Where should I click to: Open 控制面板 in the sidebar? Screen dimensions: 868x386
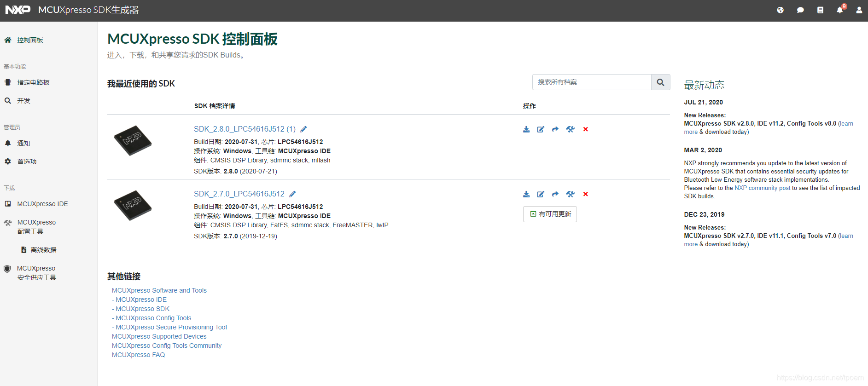point(24,40)
